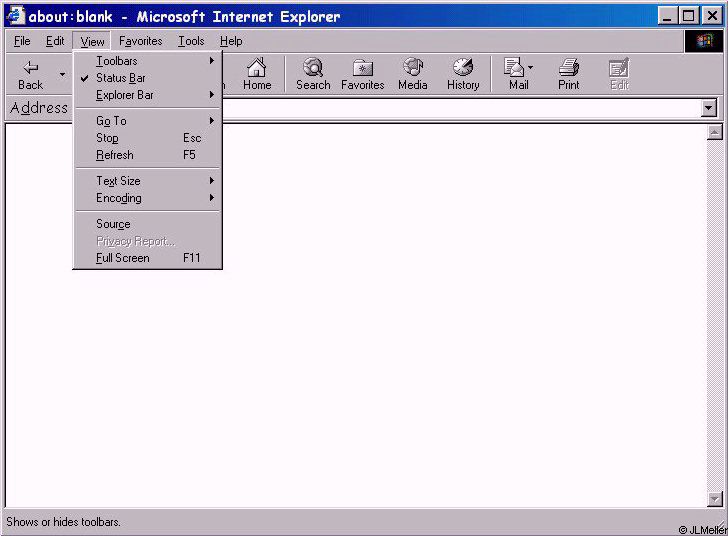Maximize the Internet Explorer window
The height and width of the screenshot is (536, 728).
pos(689,16)
